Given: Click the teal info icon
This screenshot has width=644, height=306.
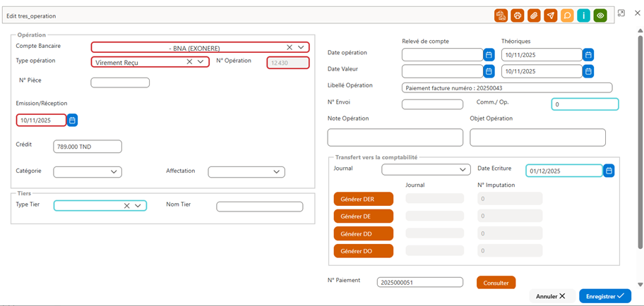Looking at the screenshot, I should [583, 16].
